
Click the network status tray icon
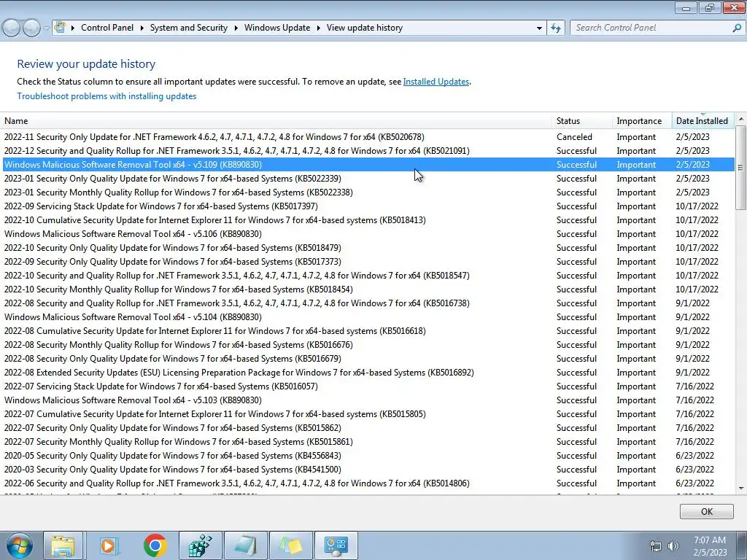[656, 546]
